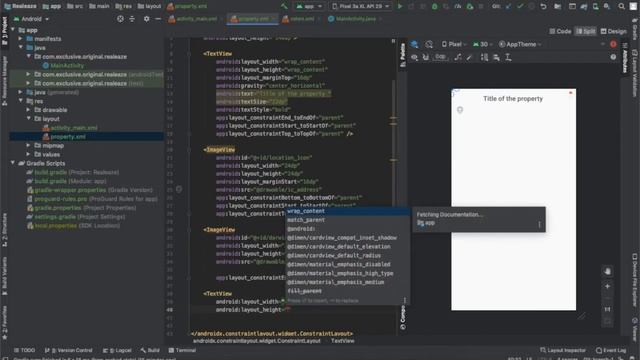Collapse the app module tree node
The width and height of the screenshot is (640, 360).
(x=13, y=30)
